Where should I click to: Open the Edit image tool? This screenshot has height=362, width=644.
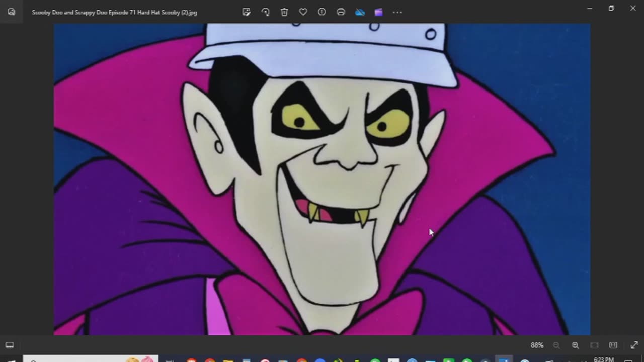246,12
